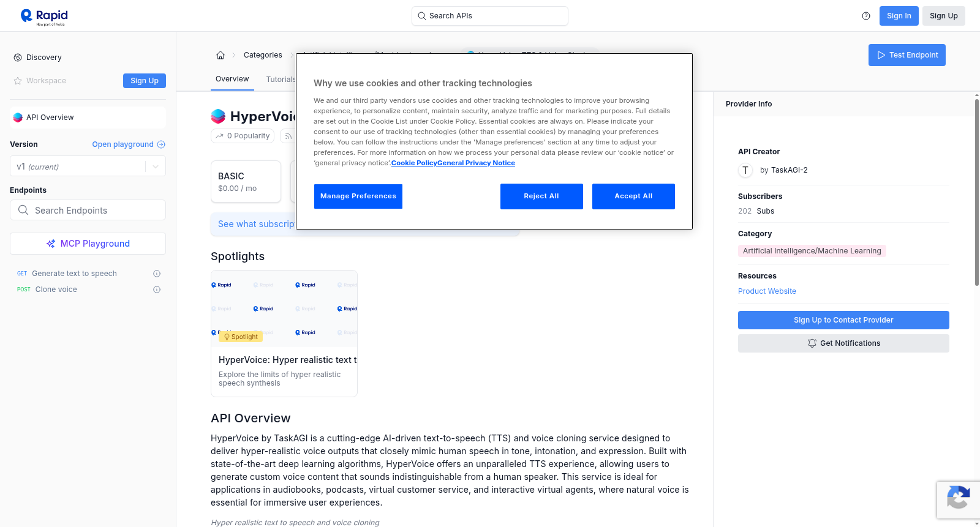Click the TaskAGI-2 creator name
Screen dimensions: 980x527
point(789,170)
